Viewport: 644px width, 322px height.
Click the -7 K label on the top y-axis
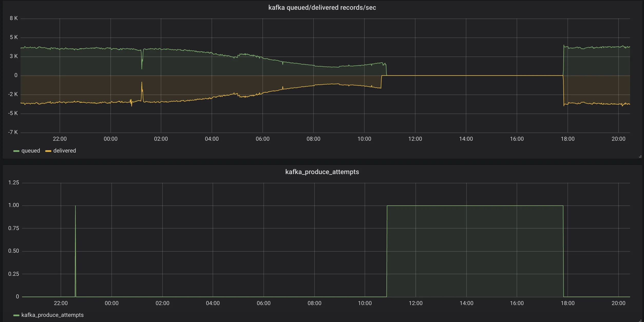pos(13,132)
